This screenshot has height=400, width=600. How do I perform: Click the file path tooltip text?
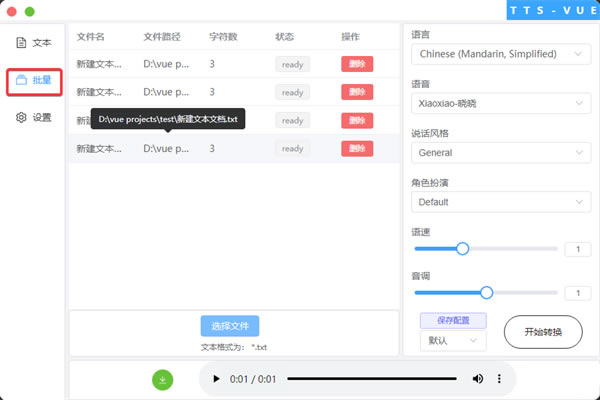[168, 119]
